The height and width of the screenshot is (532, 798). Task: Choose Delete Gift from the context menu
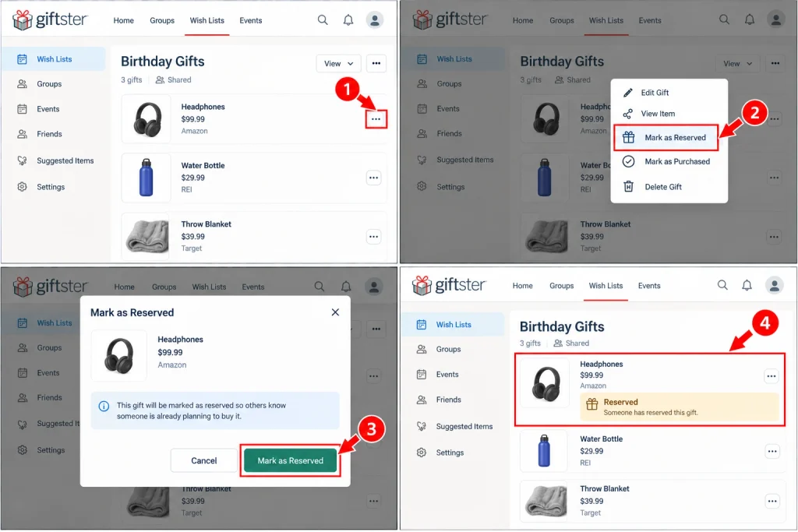[x=669, y=187]
